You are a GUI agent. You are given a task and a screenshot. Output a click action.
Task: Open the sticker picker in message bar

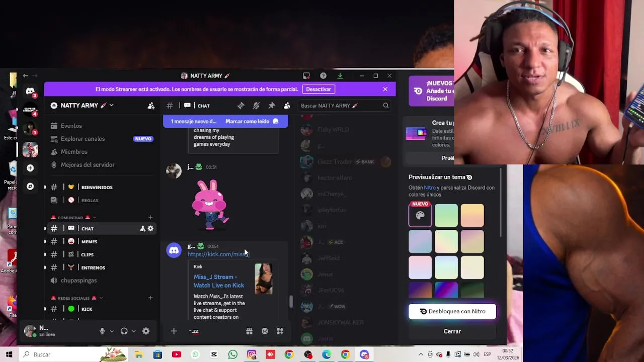pos(265,331)
